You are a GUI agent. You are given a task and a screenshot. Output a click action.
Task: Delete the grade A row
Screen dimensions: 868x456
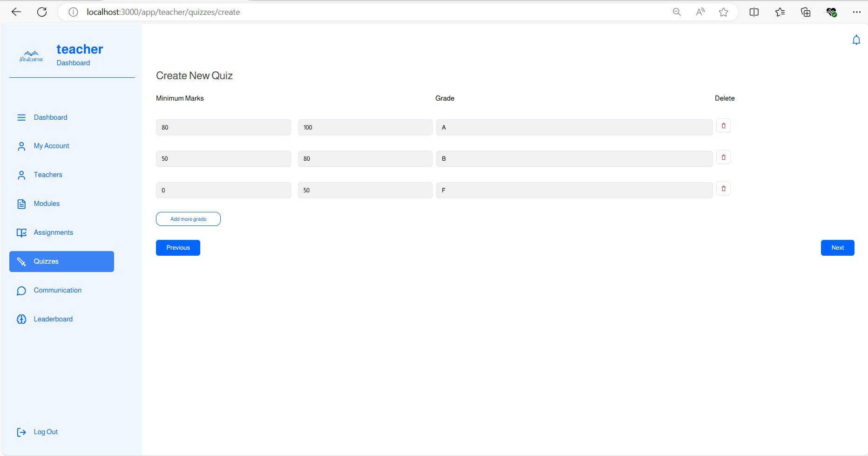[723, 126]
